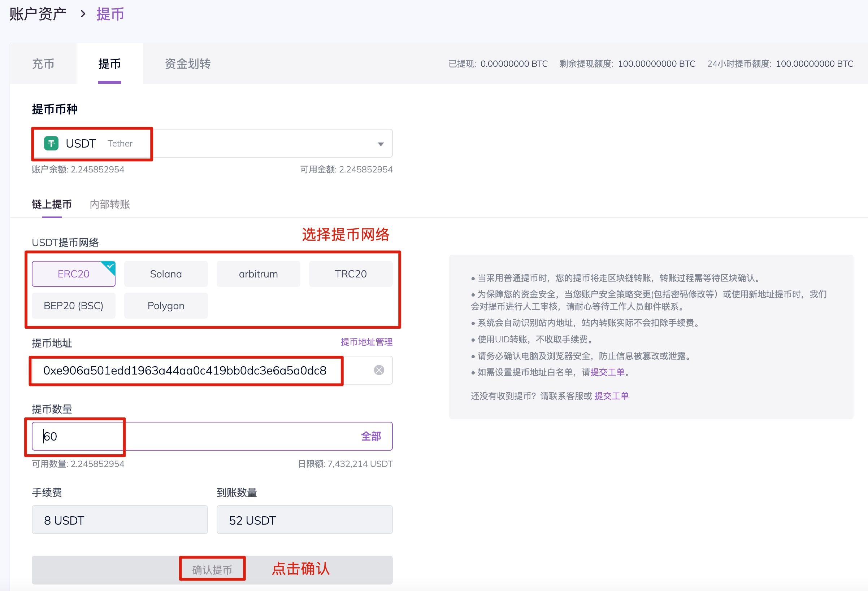Select the ERC20 network option

tap(74, 274)
